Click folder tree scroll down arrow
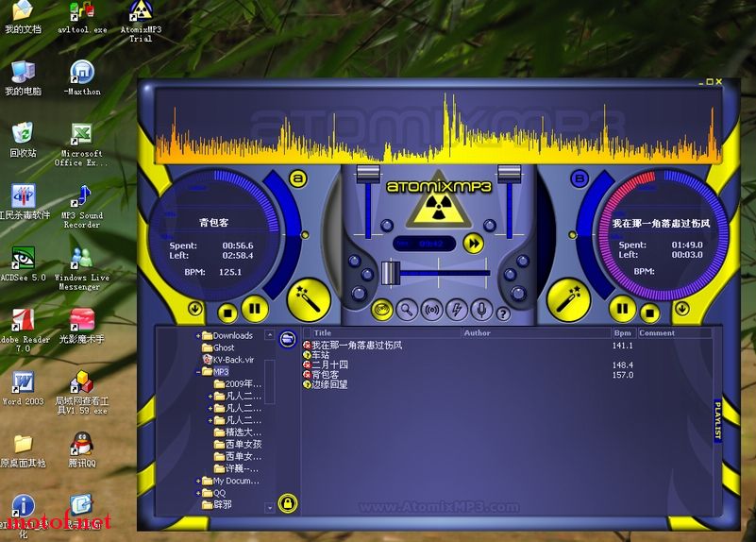Image resolution: width=756 pixels, height=542 pixels. pyautogui.click(x=270, y=507)
